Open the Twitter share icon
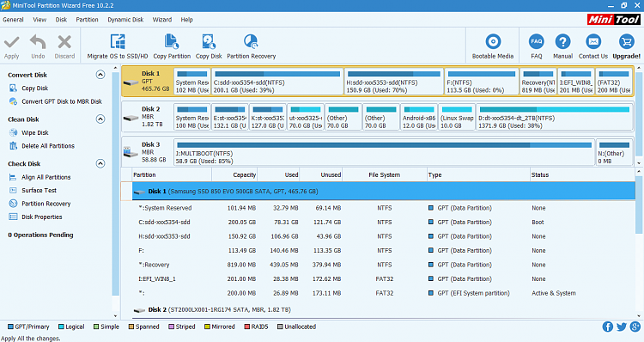Viewport: 644px width, 342px height. pos(622,327)
